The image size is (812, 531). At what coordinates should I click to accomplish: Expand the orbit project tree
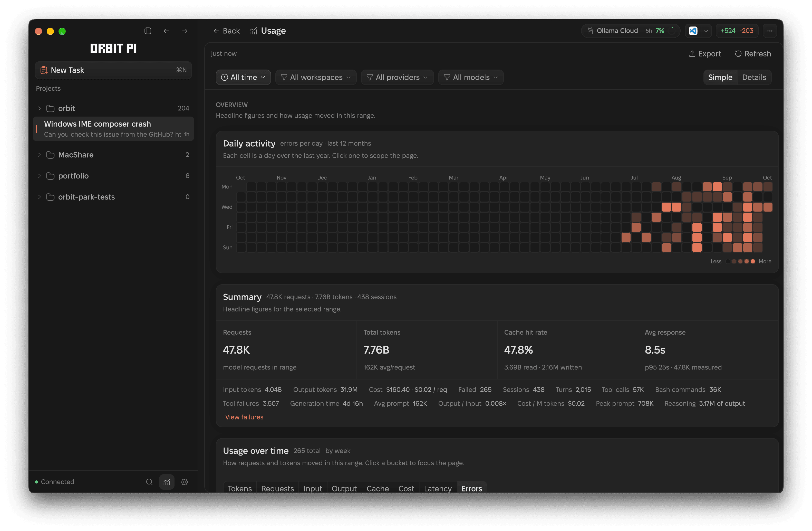40,108
